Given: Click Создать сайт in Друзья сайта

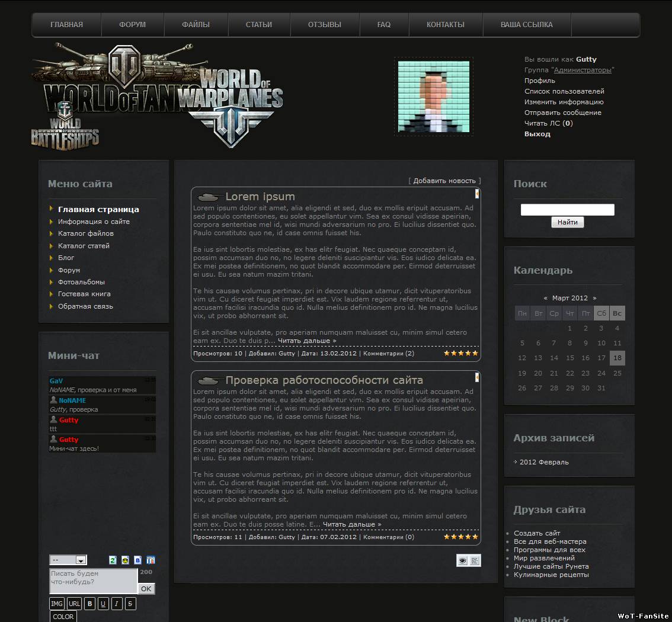Looking at the screenshot, I should [537, 533].
